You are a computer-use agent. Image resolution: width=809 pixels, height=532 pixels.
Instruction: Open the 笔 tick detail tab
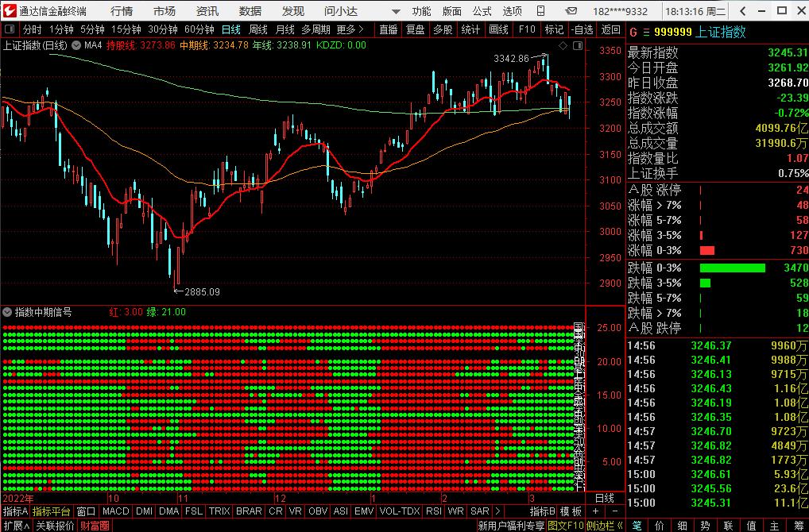tap(637, 526)
